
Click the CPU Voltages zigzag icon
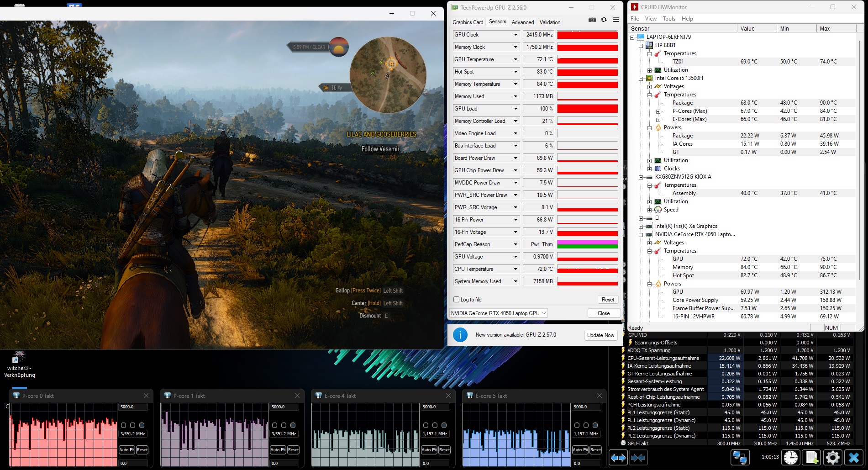[658, 86]
